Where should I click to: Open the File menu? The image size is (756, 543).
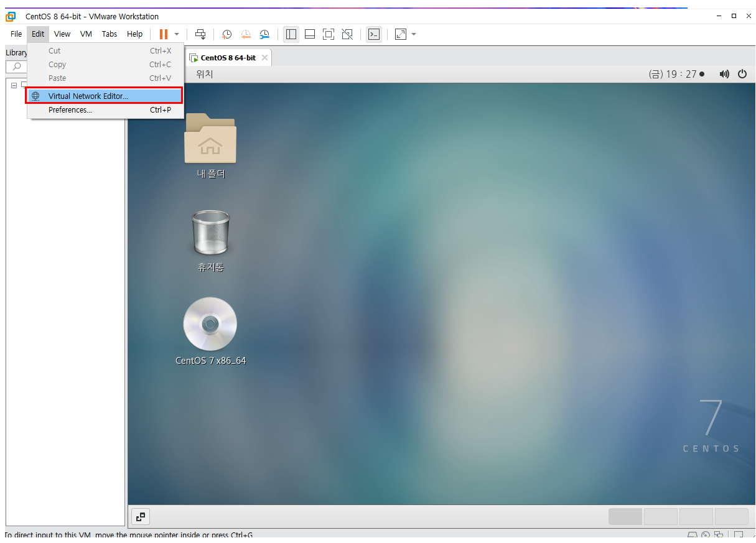tap(16, 34)
